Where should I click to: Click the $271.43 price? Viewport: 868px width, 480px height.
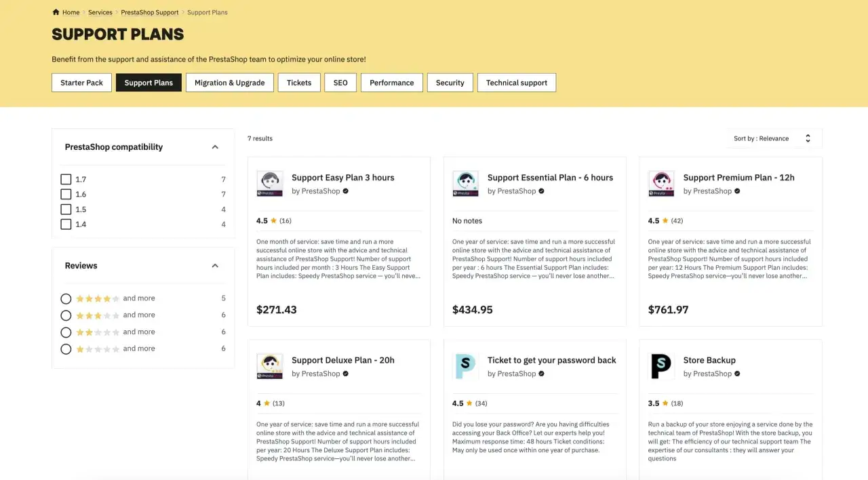(277, 310)
